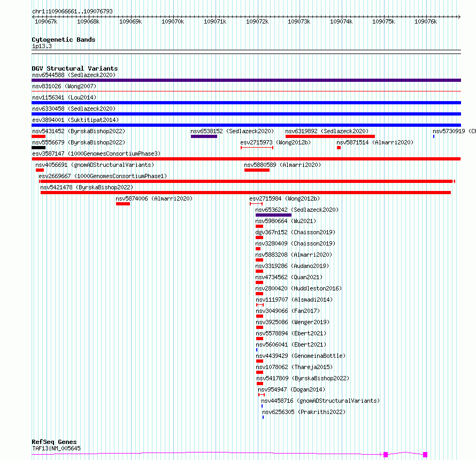This screenshot has width=476, height=460.
Task: Select nsv5606041 (Ebert2021) label
Action: tap(291, 344)
